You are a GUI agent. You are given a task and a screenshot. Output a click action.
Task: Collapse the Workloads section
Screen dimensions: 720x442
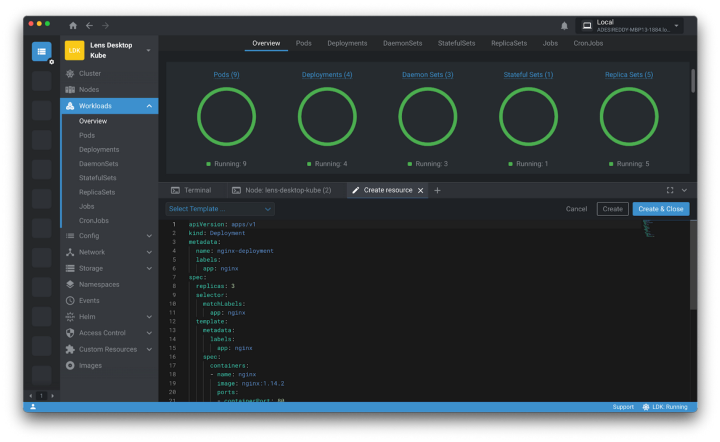coord(149,105)
